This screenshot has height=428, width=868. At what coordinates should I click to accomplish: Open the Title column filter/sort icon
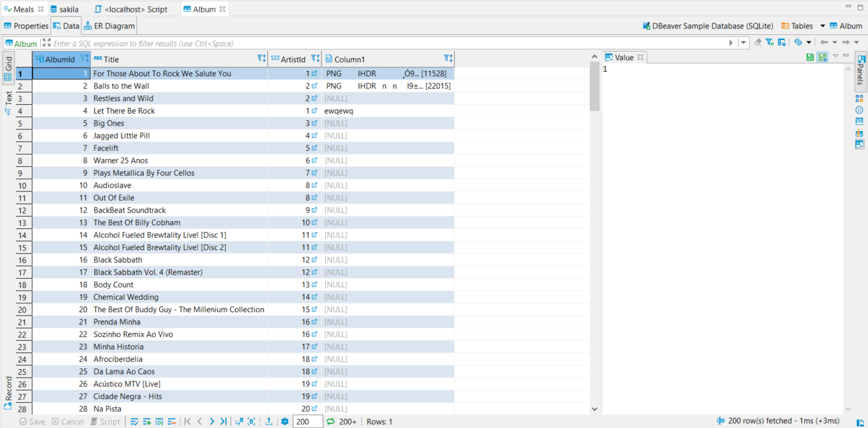(261, 58)
